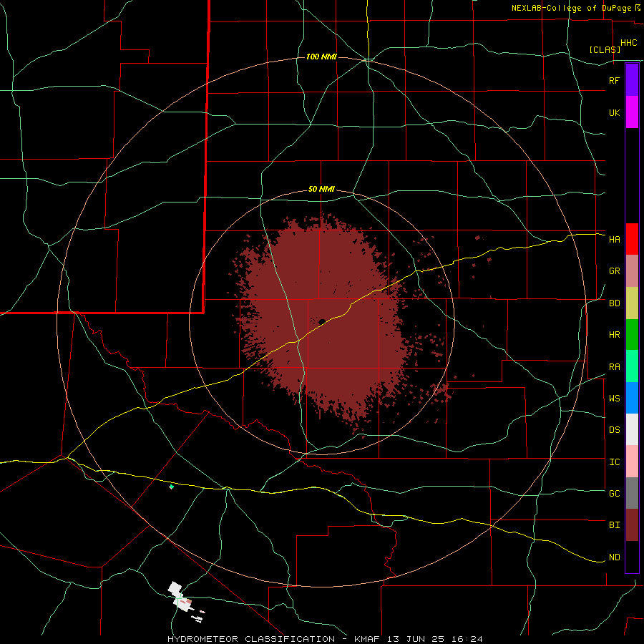This screenshot has width=644, height=644.
Task: Select the yellow BD legend swatch
Action: (x=632, y=303)
